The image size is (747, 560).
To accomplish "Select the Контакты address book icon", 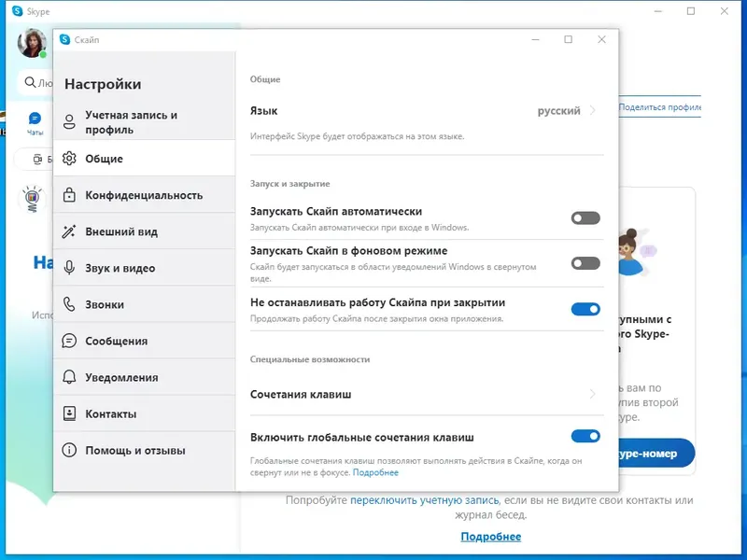I will click(71, 413).
